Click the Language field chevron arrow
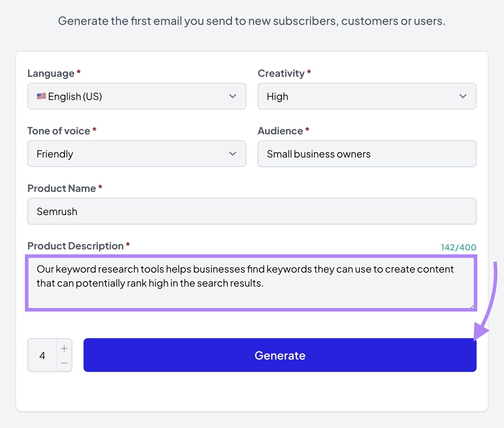Image resolution: width=504 pixels, height=428 pixels. tap(233, 96)
